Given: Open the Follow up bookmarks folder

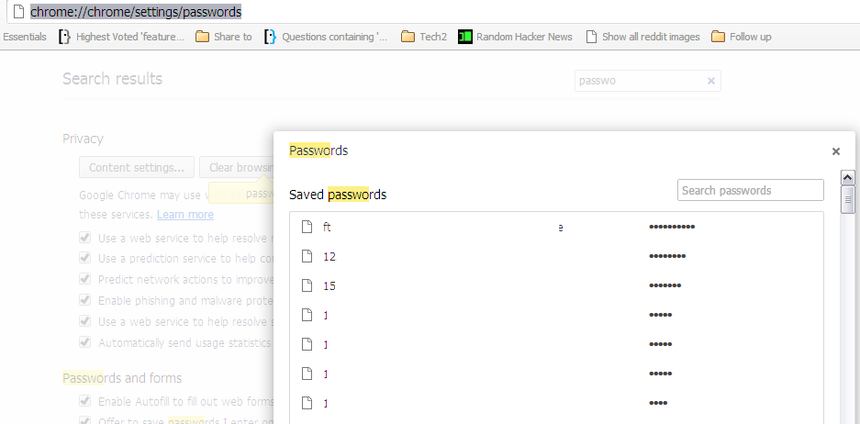Looking at the screenshot, I should point(741,37).
